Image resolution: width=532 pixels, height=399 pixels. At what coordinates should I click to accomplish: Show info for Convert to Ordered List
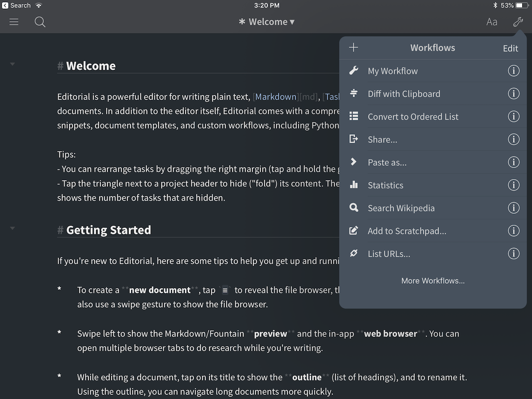[x=513, y=117]
